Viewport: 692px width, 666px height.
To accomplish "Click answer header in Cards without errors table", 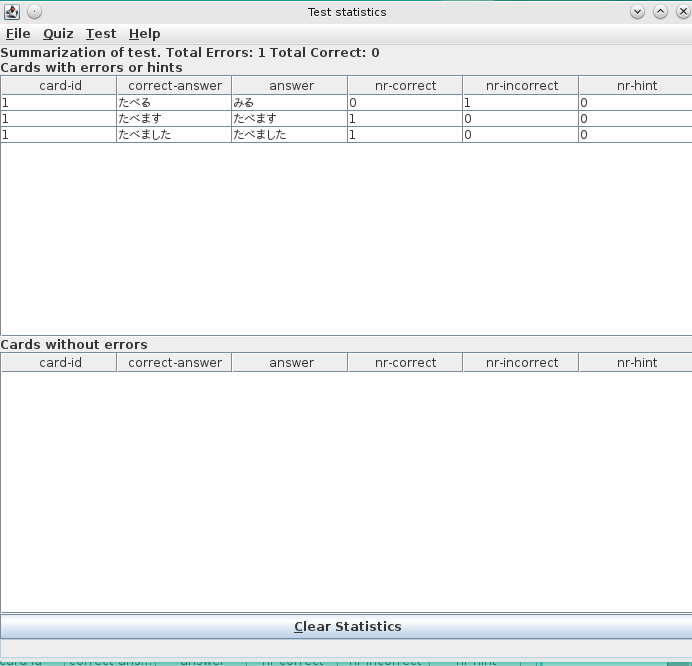I will pos(290,362).
